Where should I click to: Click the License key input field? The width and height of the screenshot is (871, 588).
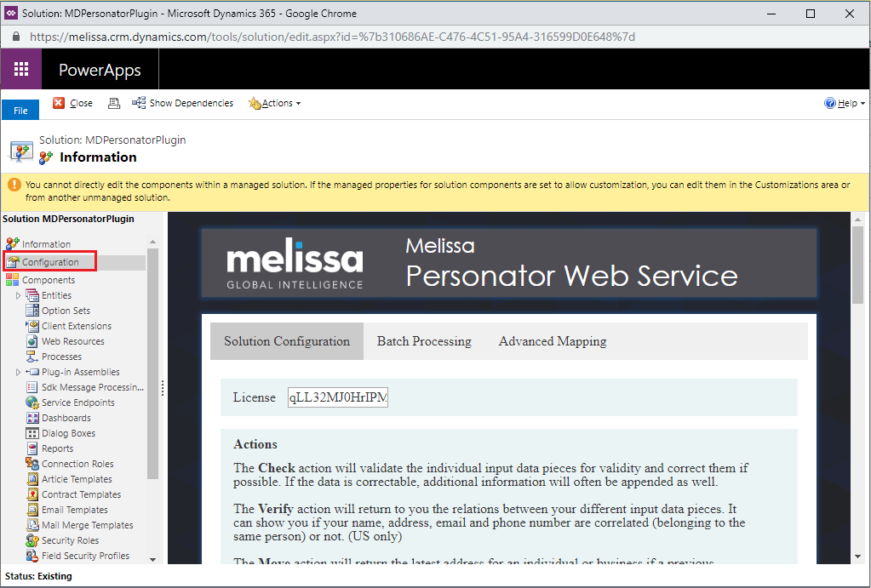click(x=338, y=397)
